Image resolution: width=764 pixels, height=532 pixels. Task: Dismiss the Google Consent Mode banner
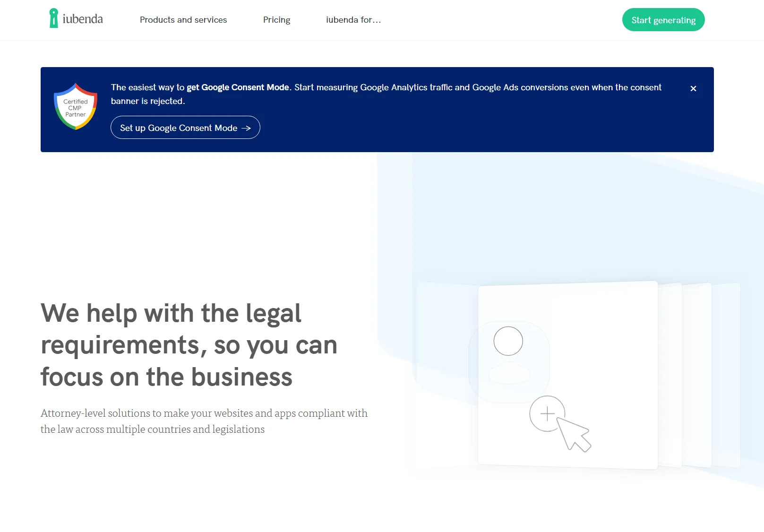click(x=693, y=88)
